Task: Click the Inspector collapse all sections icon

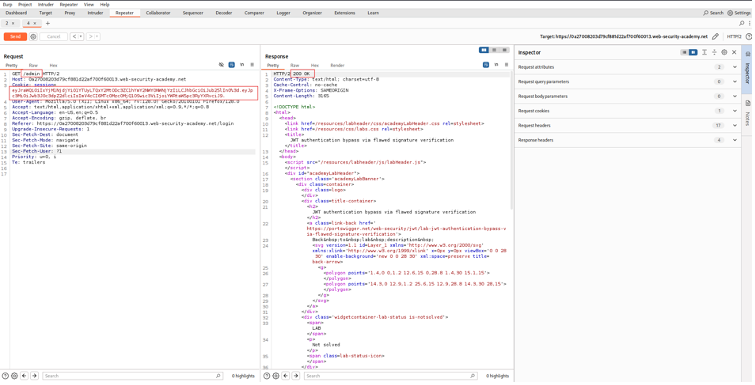Action: click(715, 52)
